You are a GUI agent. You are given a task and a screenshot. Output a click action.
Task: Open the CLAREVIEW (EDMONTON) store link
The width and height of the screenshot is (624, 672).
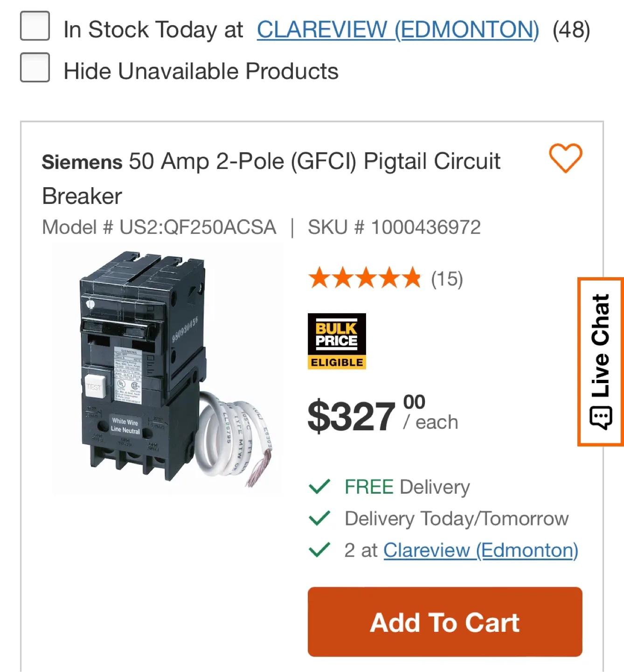click(397, 29)
